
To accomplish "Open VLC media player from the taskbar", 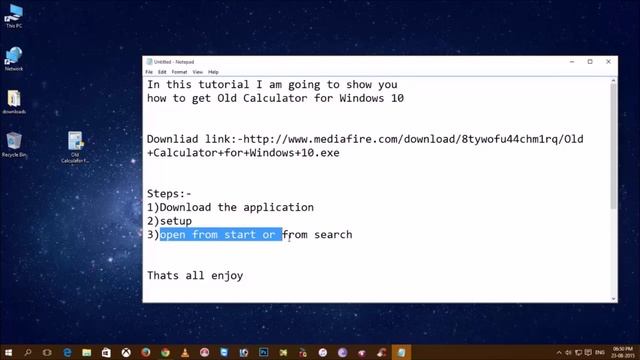I will (184, 353).
